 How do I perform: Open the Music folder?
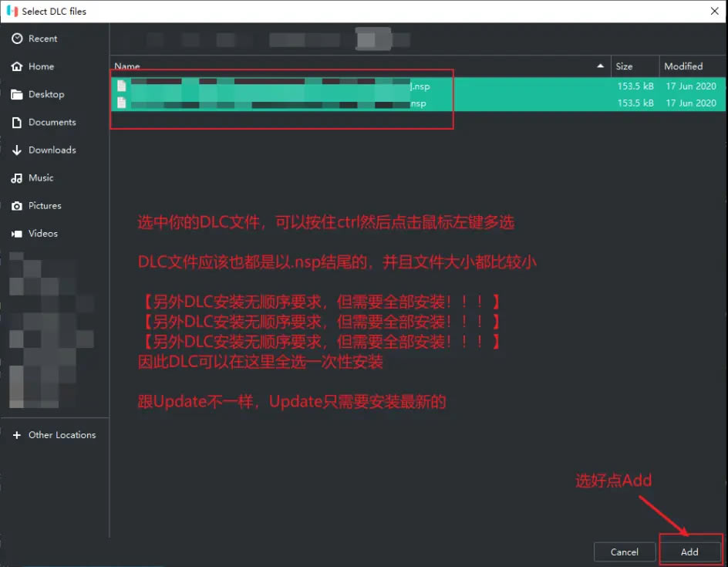click(54, 178)
